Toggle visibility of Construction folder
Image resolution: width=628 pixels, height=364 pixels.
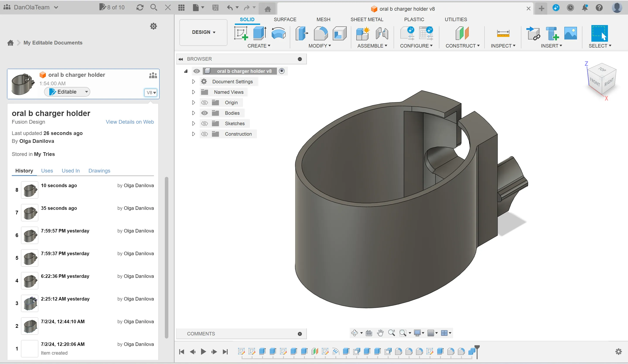[x=204, y=134]
